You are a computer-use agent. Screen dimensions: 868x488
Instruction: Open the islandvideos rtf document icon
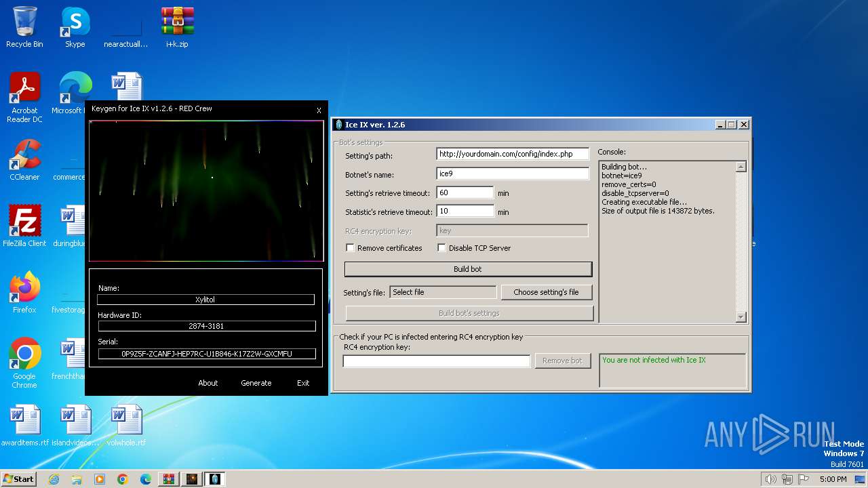[x=75, y=426]
